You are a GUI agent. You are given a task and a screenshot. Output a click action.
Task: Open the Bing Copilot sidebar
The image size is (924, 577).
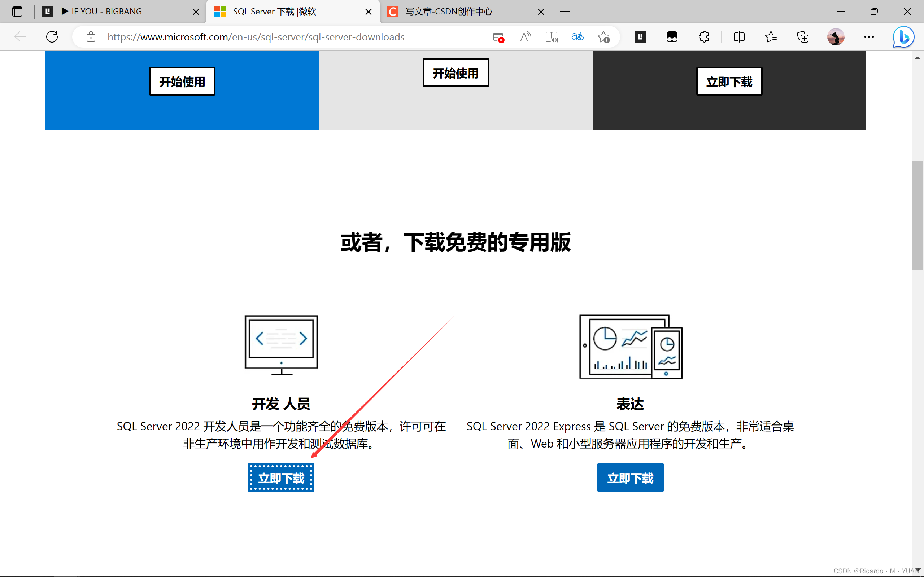[903, 37]
